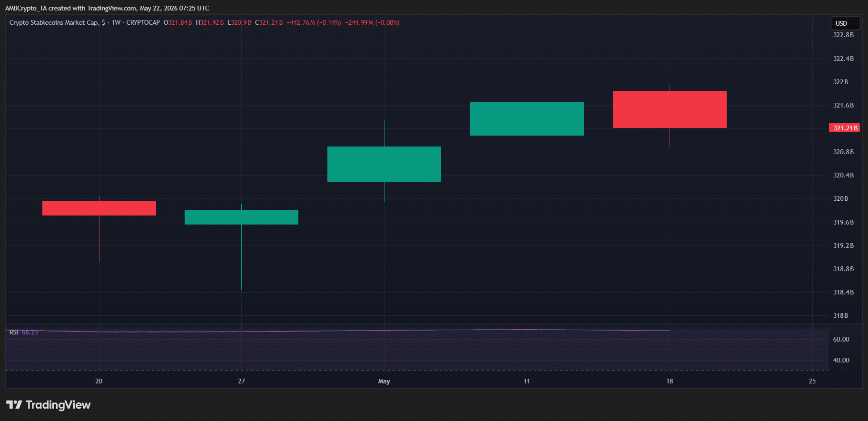The image size is (868, 421).
Task: Click the 11 date label on time axis
Action: [526, 381]
